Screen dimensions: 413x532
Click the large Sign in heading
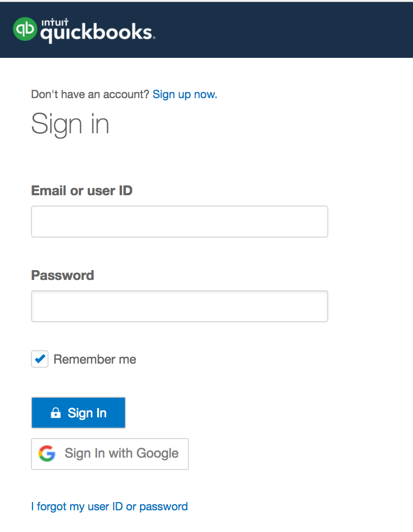click(x=70, y=124)
